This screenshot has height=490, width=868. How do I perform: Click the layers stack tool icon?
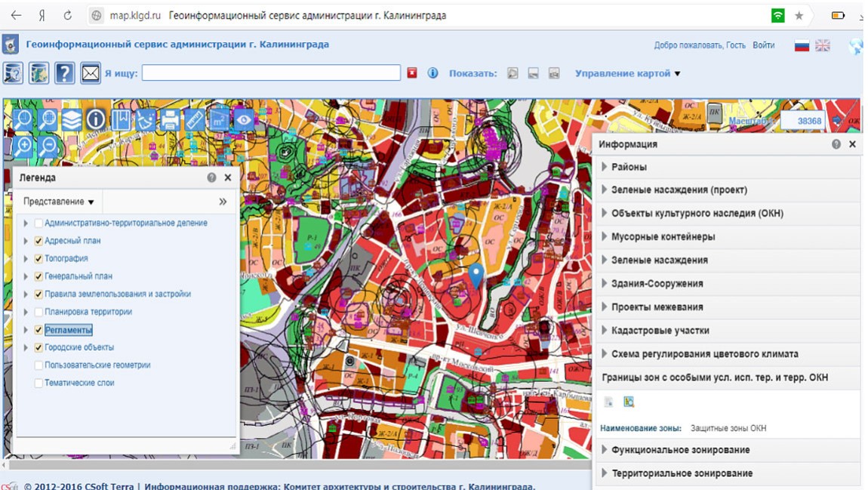pos(72,119)
